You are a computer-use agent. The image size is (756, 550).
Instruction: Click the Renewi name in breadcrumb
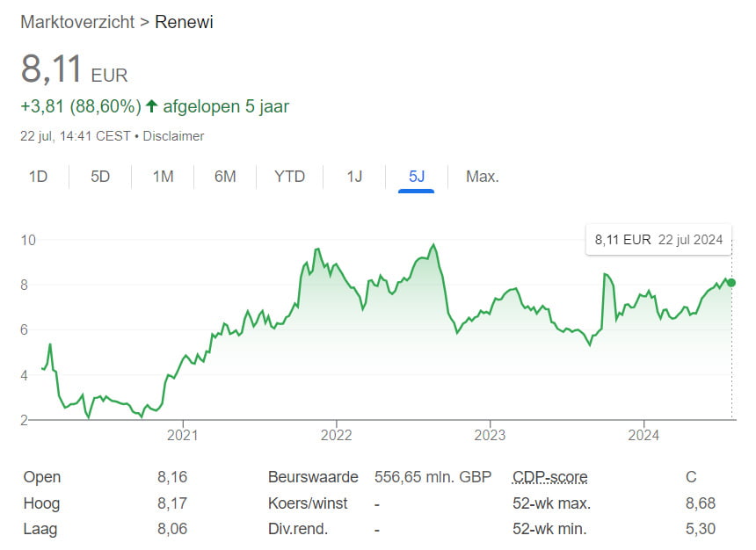184,22
